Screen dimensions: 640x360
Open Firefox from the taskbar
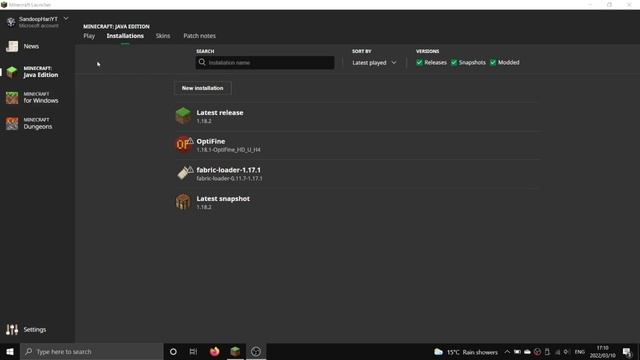pos(214,351)
